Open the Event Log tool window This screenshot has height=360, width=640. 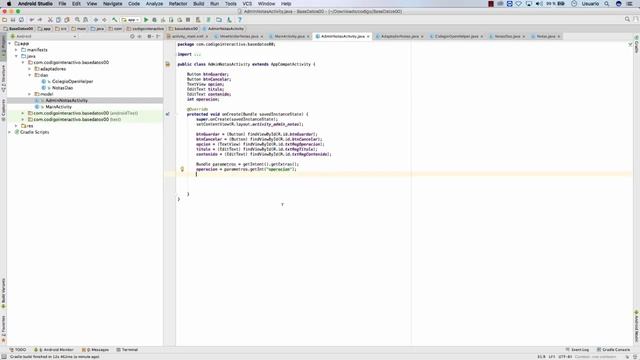[577, 350]
